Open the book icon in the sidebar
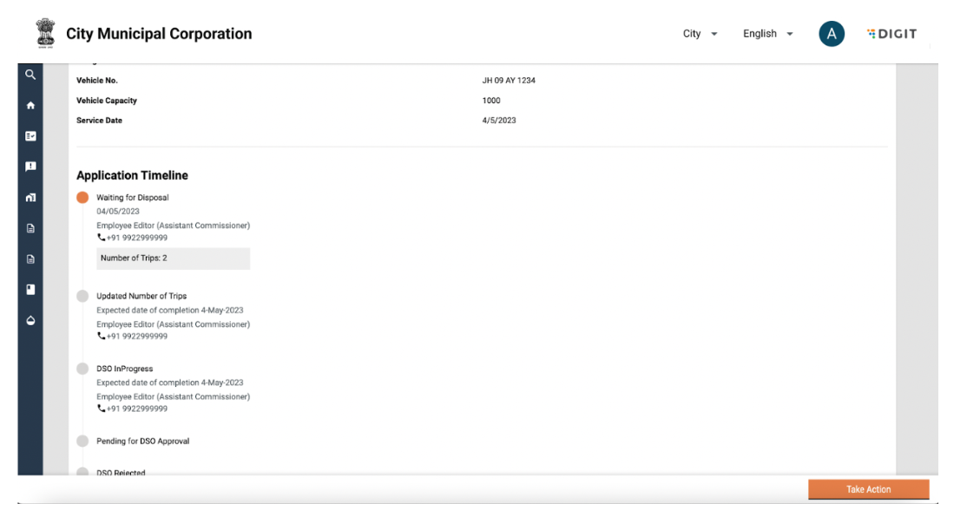 coord(30,289)
